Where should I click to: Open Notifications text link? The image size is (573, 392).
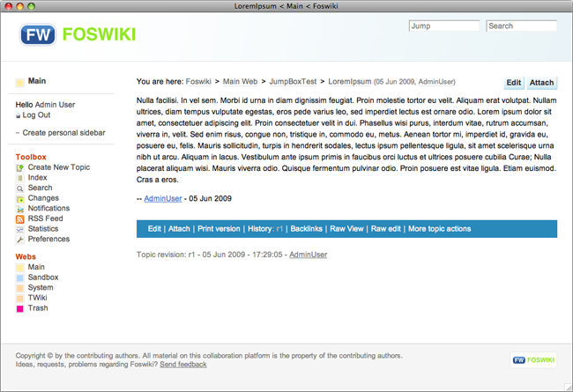[49, 208]
